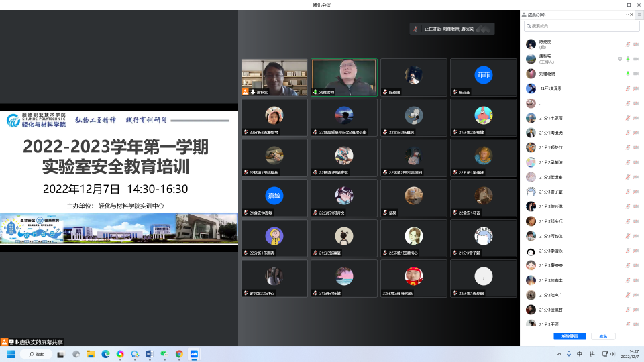The height and width of the screenshot is (362, 644).
Task: Open the three-dots menu in members panel header
Action: tap(627, 14)
